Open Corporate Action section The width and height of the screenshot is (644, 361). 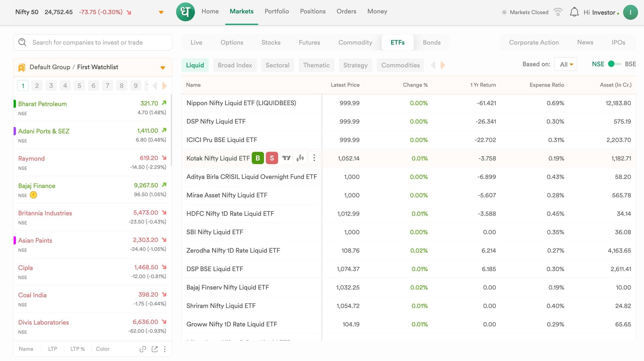(x=534, y=42)
